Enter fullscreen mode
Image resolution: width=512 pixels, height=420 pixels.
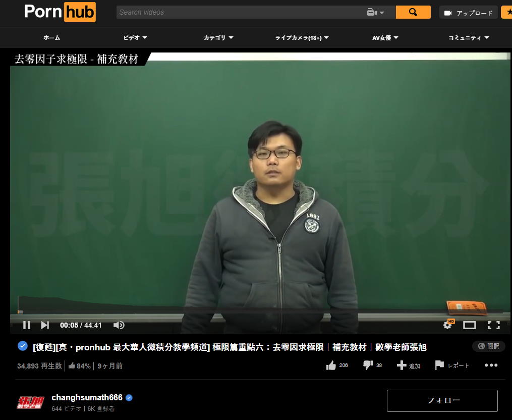click(493, 325)
